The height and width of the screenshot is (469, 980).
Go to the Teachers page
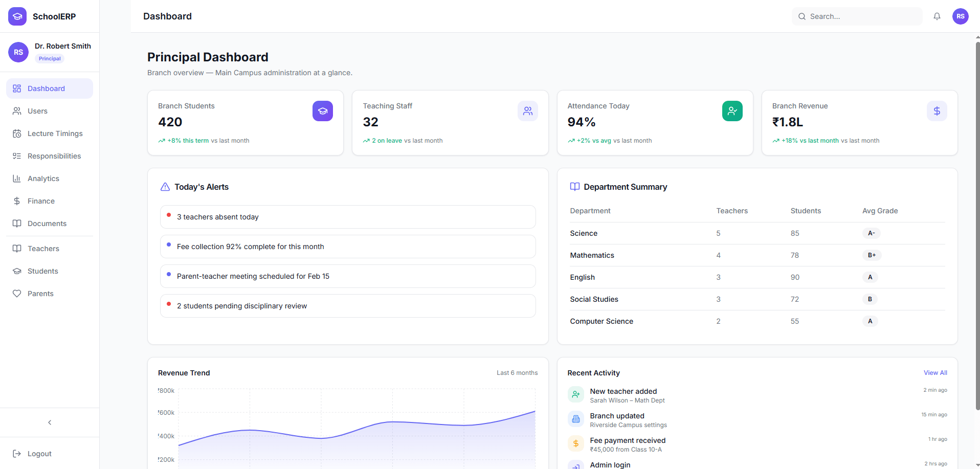pyautogui.click(x=50, y=249)
